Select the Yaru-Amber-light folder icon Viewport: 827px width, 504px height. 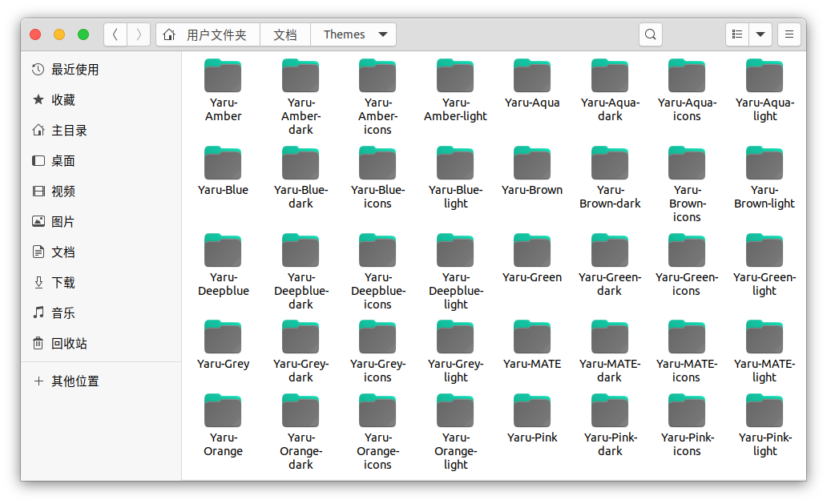pos(454,75)
